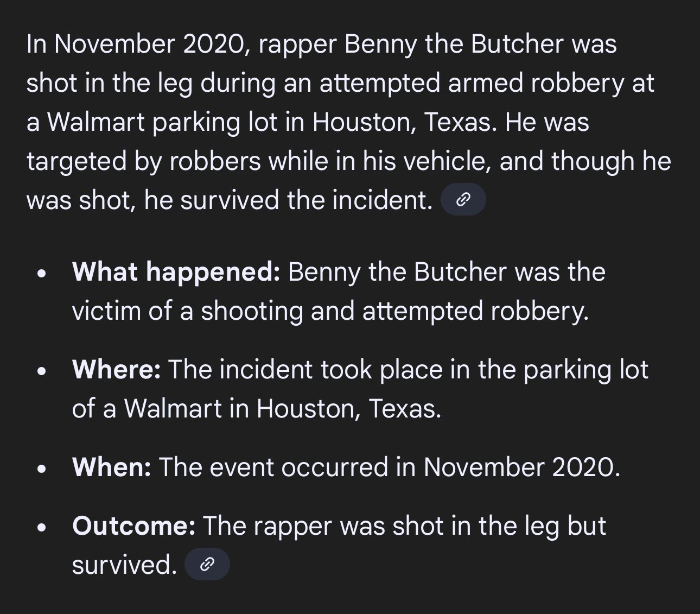The width and height of the screenshot is (700, 614).
Task: Click the bullet point before "Outcome"
Action: [x=41, y=529]
